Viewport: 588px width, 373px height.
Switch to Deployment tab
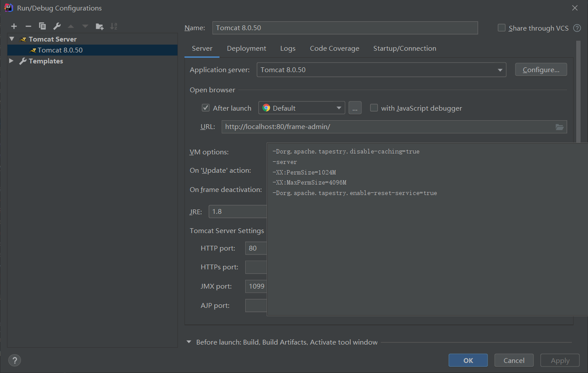(x=247, y=49)
